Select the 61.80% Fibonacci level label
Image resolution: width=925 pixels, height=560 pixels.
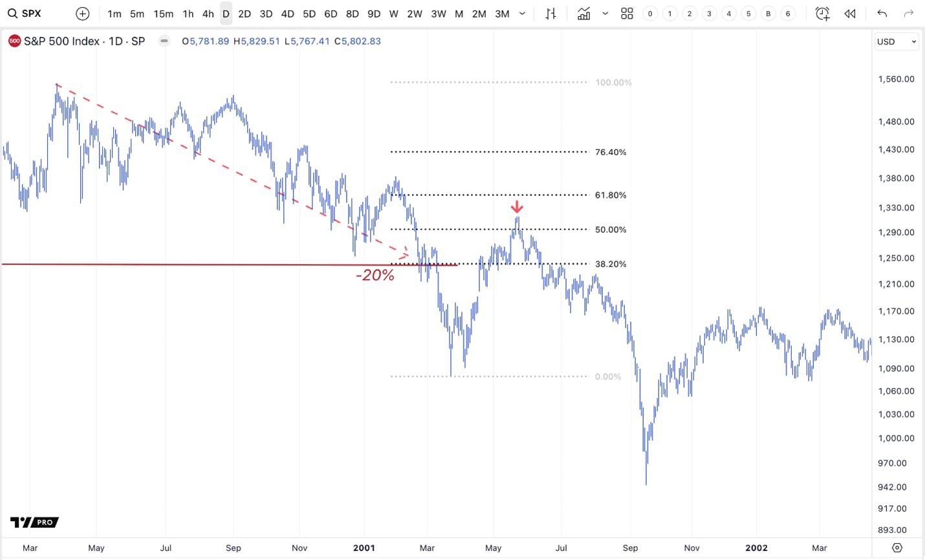click(611, 195)
